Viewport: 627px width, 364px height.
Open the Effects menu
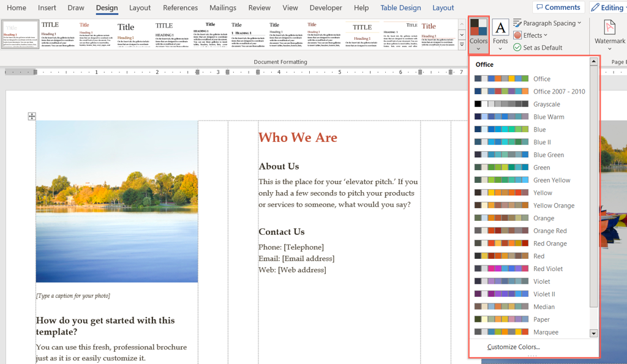530,35
